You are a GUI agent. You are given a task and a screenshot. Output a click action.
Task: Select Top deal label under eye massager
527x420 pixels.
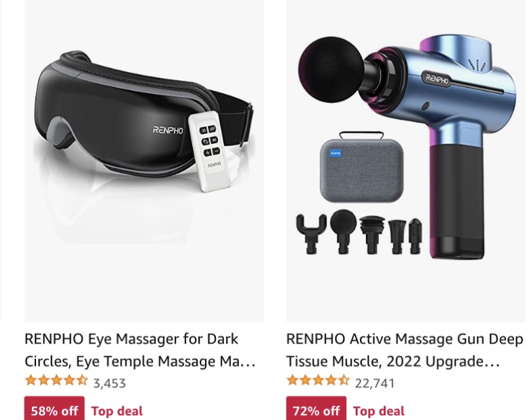[117, 411]
